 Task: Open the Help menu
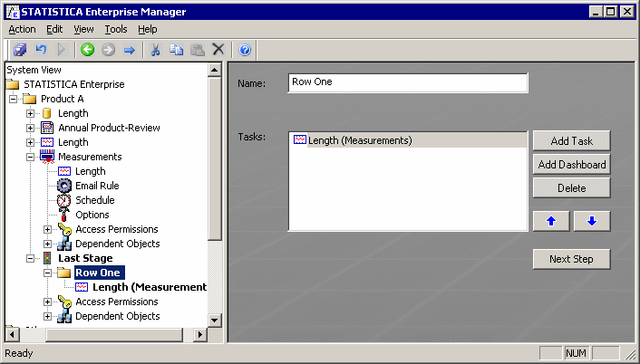pyautogui.click(x=148, y=29)
